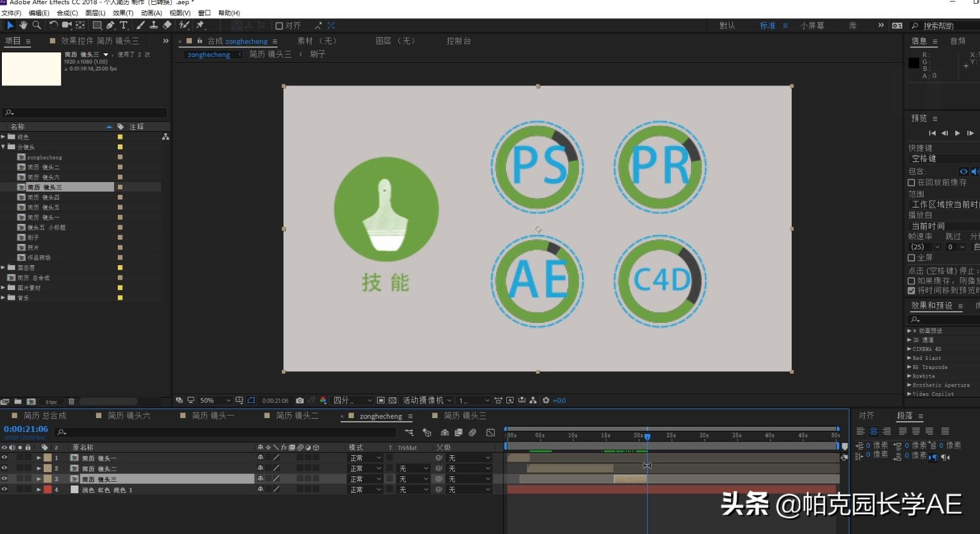
Task: Jump to first frame in preview panel
Action: point(932,133)
